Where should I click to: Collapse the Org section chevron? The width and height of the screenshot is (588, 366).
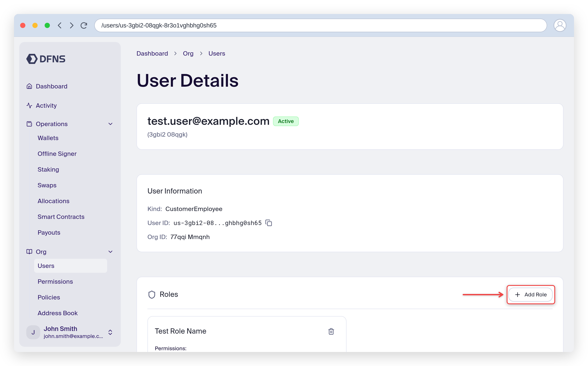pyautogui.click(x=110, y=252)
